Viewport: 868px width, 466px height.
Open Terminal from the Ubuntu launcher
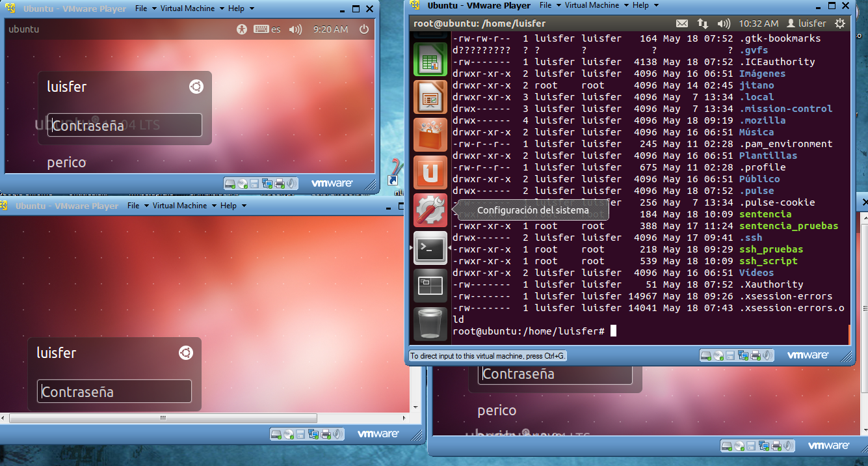[x=430, y=248]
